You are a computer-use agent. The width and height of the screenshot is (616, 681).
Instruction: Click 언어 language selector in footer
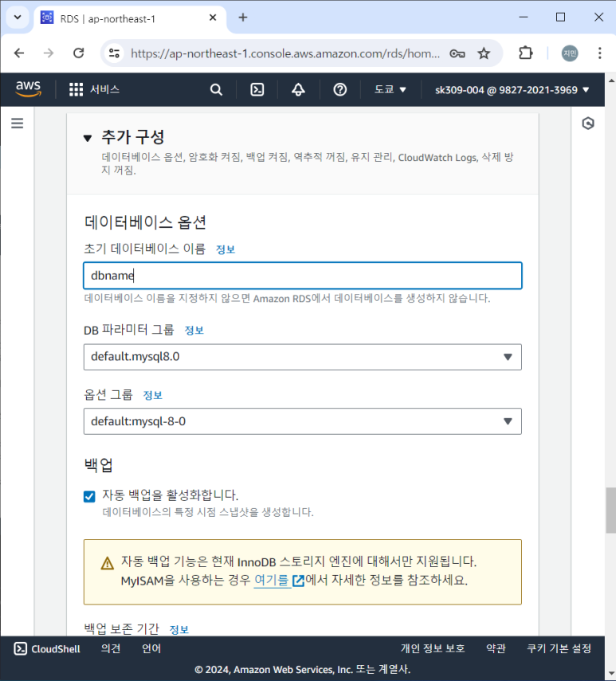click(x=151, y=649)
